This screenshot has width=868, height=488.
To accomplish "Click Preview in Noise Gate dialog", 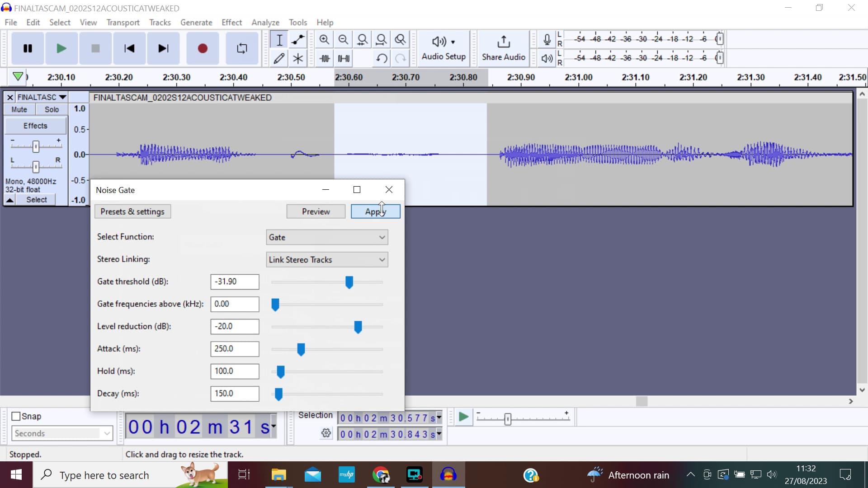I will [316, 211].
